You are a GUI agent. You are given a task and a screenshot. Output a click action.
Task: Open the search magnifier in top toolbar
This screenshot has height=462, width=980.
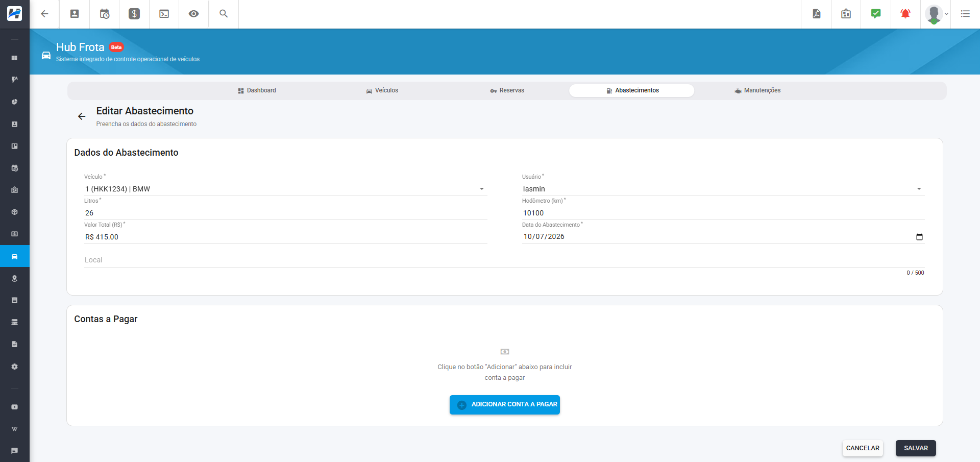pos(224,14)
